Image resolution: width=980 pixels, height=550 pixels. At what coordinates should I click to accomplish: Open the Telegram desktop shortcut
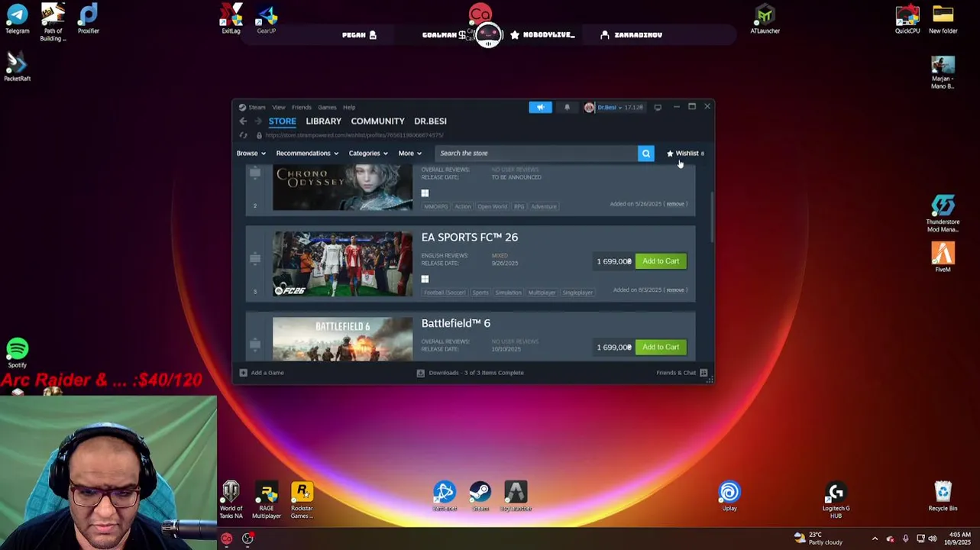(17, 19)
